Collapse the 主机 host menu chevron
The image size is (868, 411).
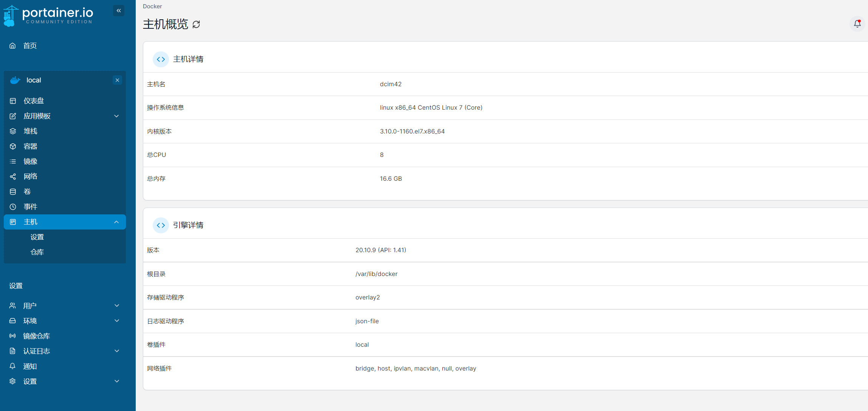(x=116, y=222)
